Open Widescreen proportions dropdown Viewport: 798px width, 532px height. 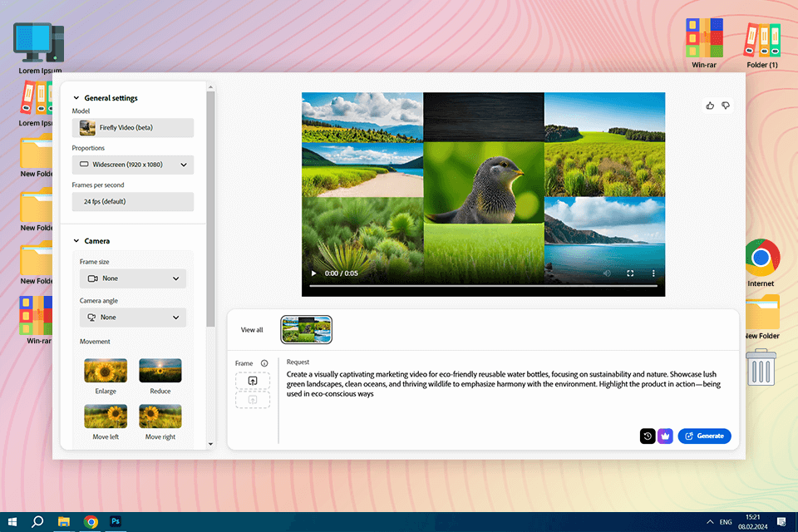click(133, 165)
